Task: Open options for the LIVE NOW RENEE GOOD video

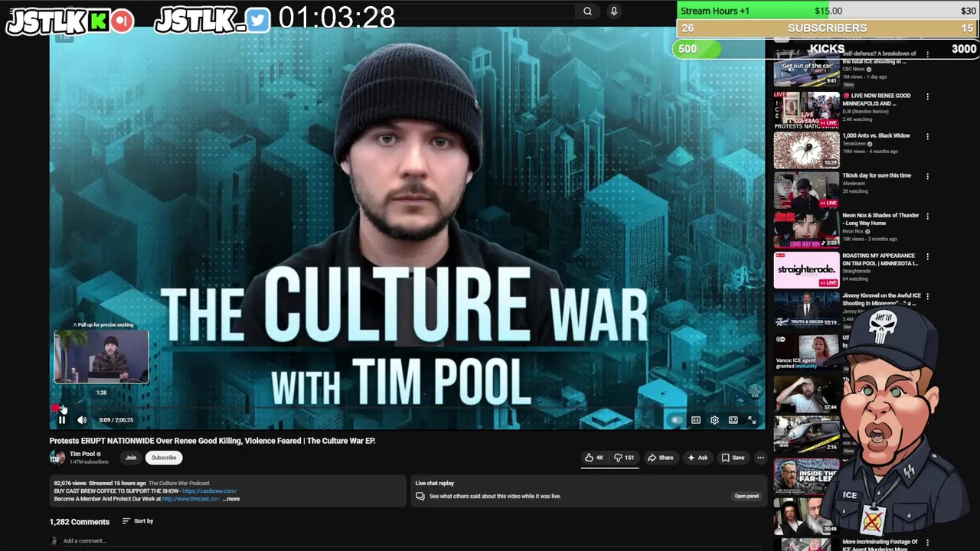Action: [x=927, y=96]
